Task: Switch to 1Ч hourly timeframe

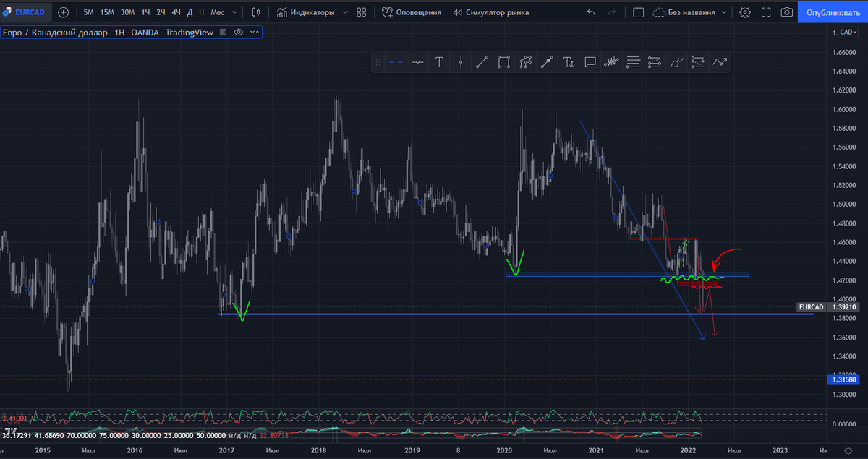Action: coord(146,12)
